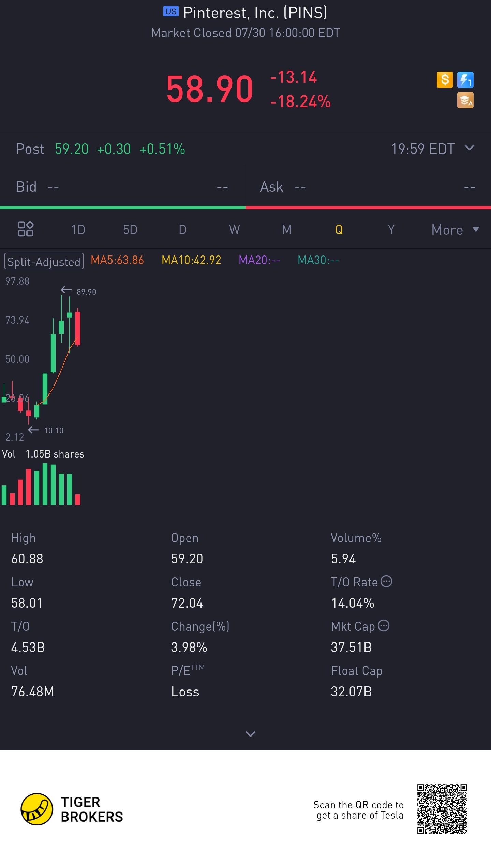The width and height of the screenshot is (491, 868).
Task: Select the Y yearly chart tab
Action: 391,230
